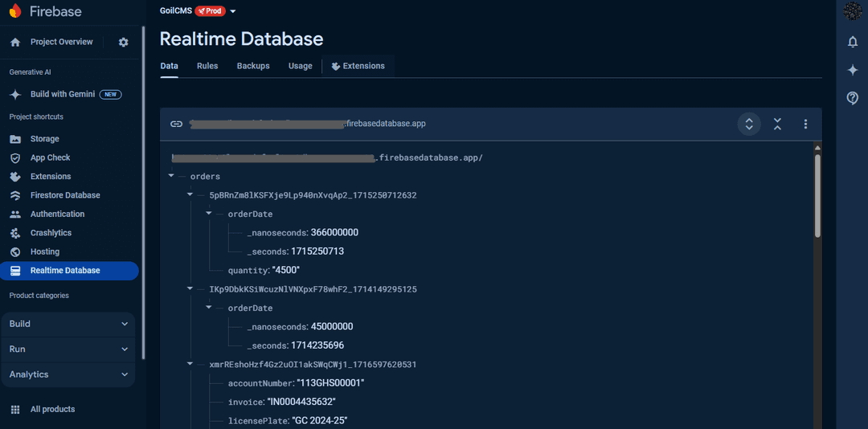This screenshot has height=429, width=868.
Task: Switch to the Backups tab
Action: pyautogui.click(x=253, y=66)
